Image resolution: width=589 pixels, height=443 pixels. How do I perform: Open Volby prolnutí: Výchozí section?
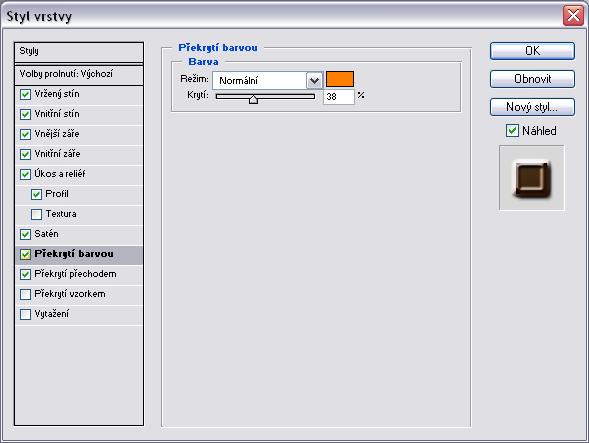pyautogui.click(x=79, y=74)
